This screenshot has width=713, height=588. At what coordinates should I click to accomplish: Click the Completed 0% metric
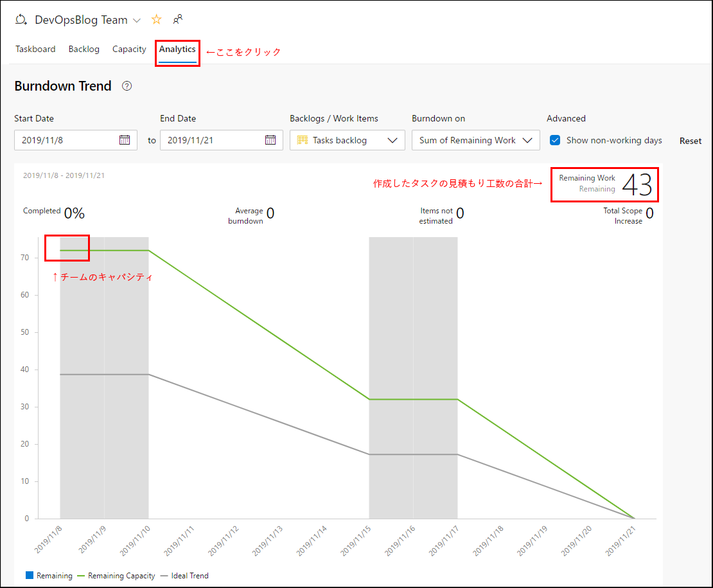click(x=54, y=212)
